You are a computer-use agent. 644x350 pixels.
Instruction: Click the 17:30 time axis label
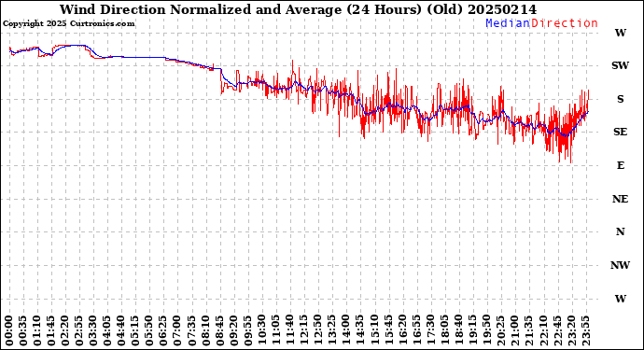point(430,331)
